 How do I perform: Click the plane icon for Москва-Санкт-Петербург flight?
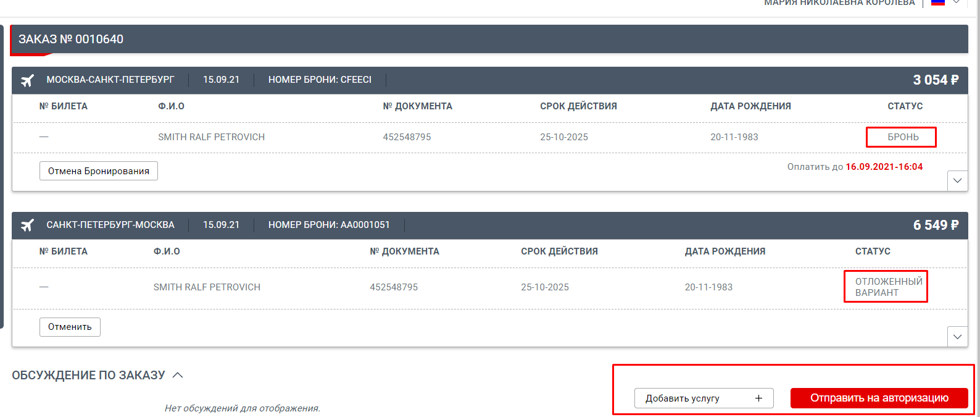pos(27,80)
